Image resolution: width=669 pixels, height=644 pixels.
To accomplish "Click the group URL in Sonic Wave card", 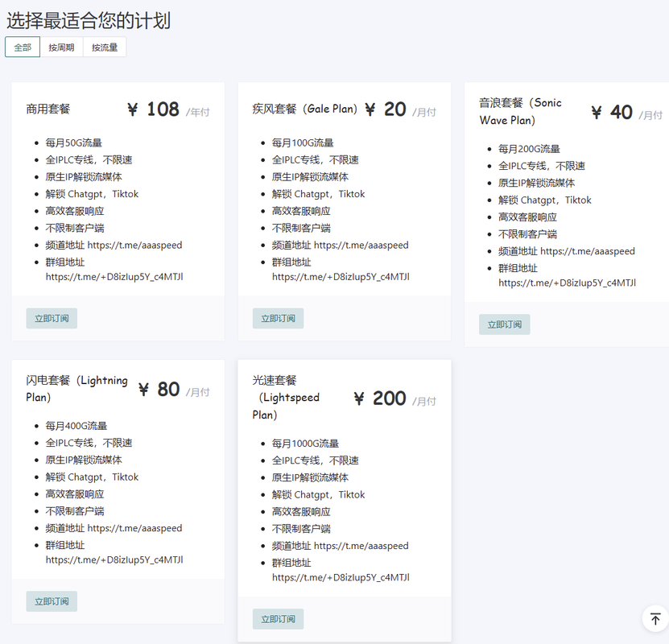I will click(x=568, y=283).
